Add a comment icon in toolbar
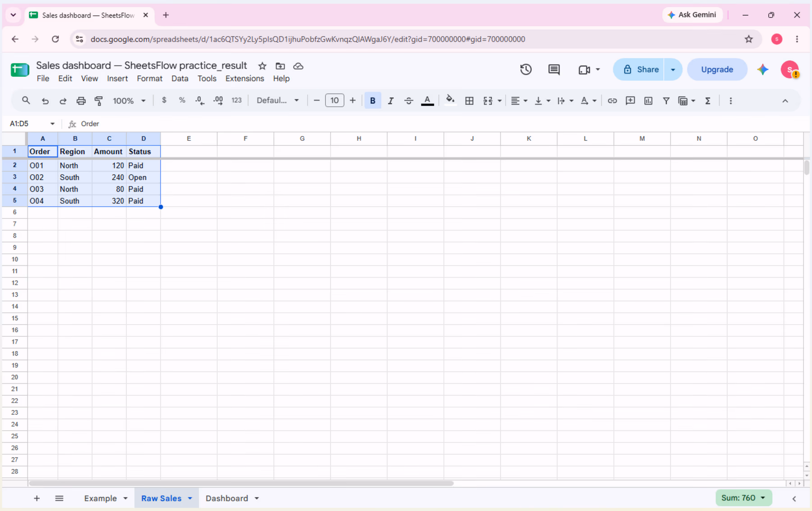The width and height of the screenshot is (812, 511). 630,101
